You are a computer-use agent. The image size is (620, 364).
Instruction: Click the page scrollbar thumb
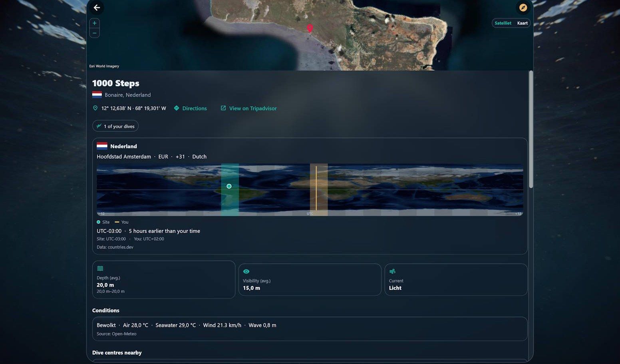point(531,129)
